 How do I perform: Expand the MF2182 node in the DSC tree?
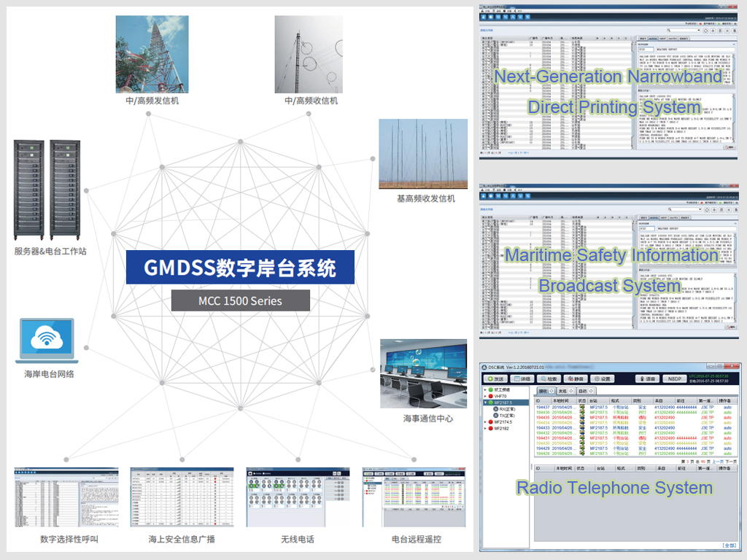pos(485,429)
